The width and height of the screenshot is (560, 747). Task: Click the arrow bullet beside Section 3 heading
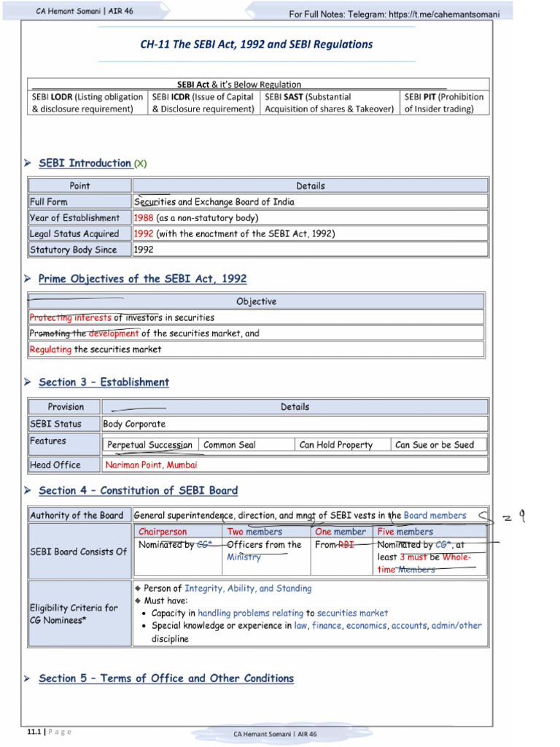click(28, 382)
